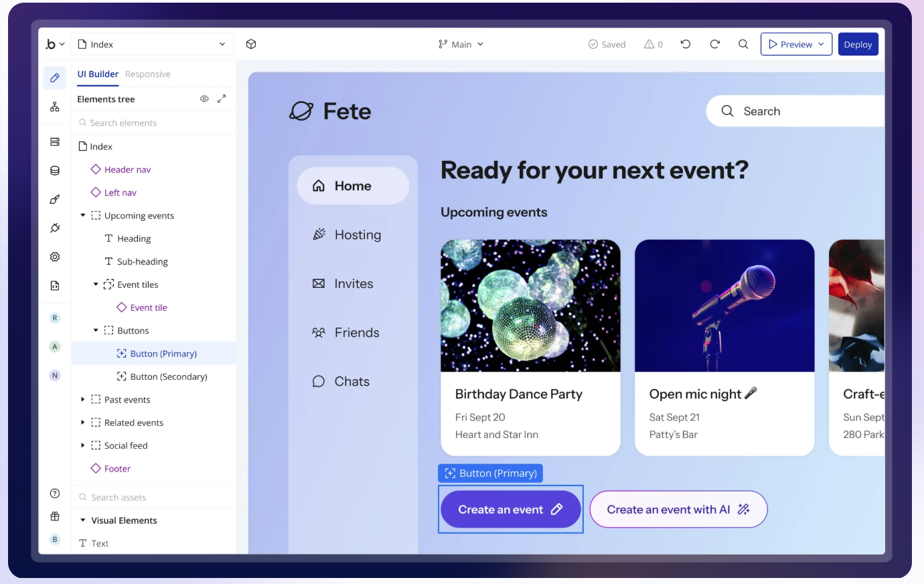The height and width of the screenshot is (584, 924).
Task: Open the Plugins plug sidebar icon
Action: pyautogui.click(x=55, y=228)
